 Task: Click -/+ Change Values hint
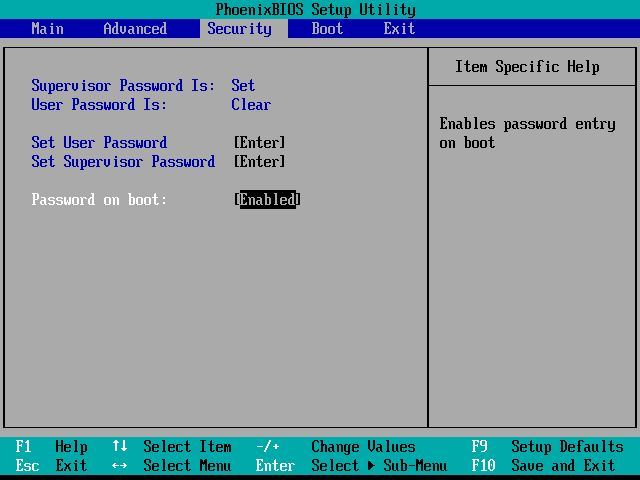point(336,447)
